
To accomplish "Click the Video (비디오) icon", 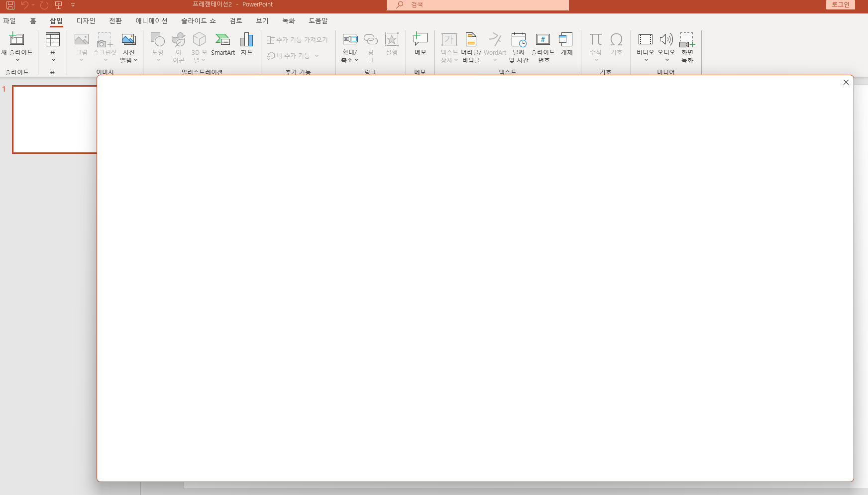I will click(646, 39).
